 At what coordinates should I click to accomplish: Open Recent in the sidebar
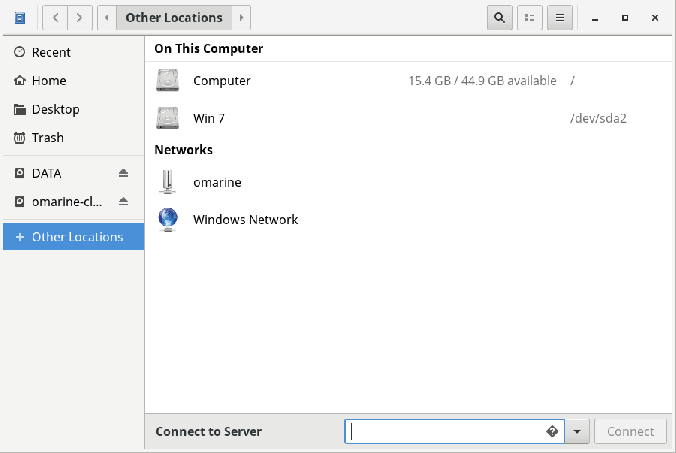click(51, 52)
